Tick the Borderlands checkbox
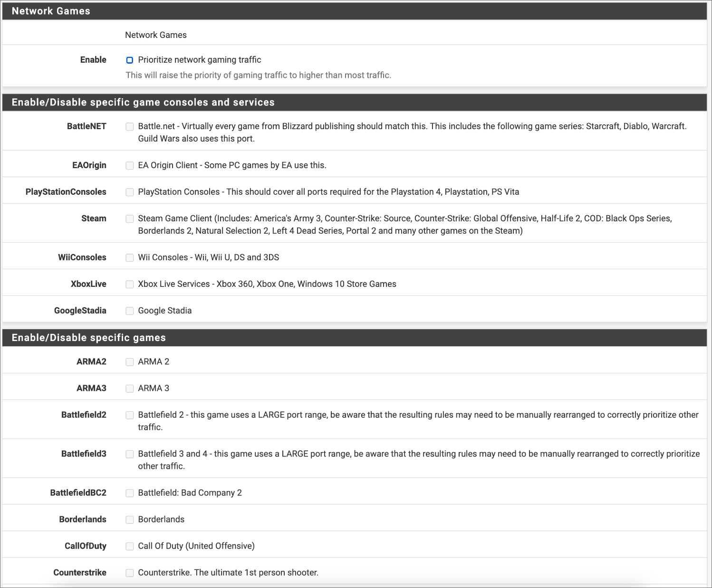The image size is (712, 588). click(130, 520)
